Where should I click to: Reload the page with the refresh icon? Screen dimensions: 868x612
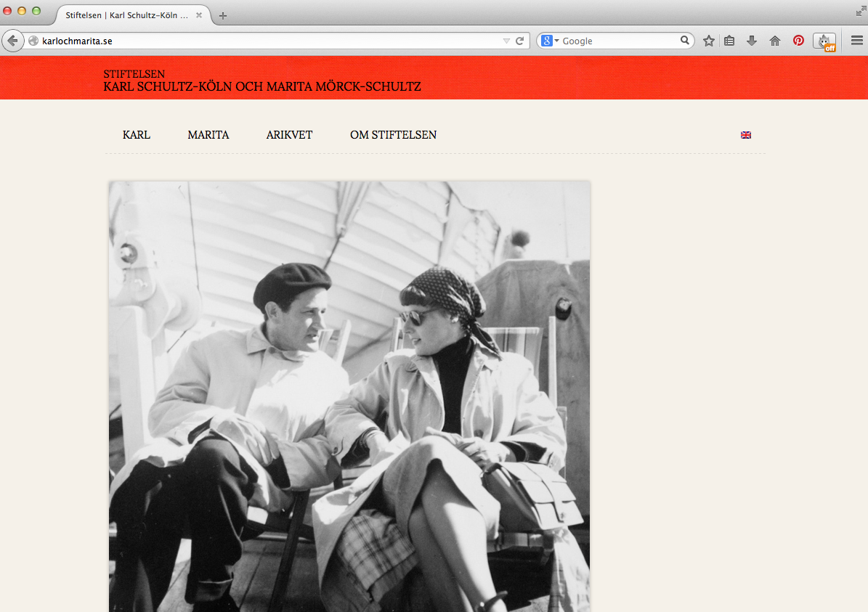(x=520, y=41)
